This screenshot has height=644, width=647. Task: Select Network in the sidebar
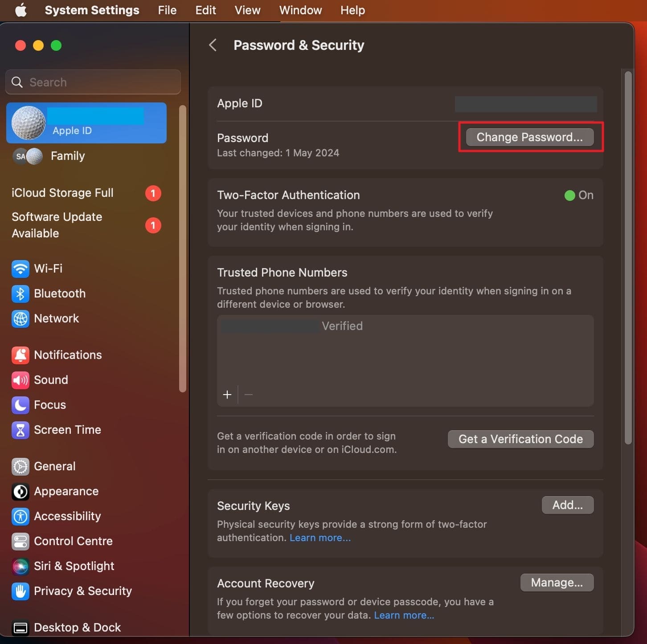[56, 318]
